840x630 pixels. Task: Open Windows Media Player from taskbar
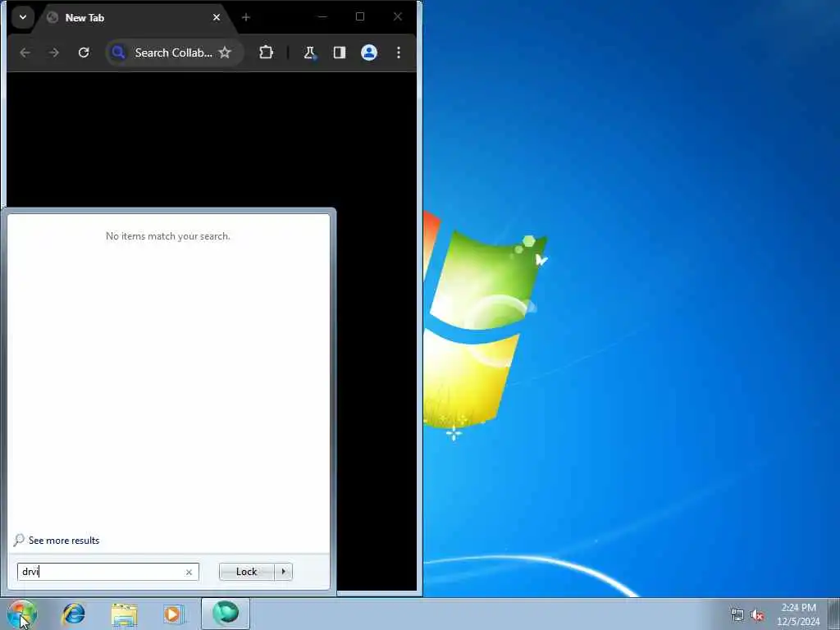[174, 614]
